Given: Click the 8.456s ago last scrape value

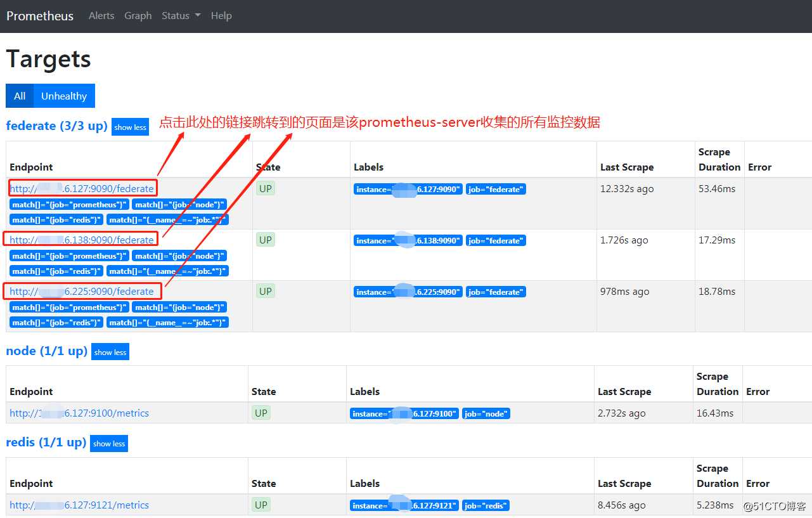Looking at the screenshot, I should coord(622,505).
